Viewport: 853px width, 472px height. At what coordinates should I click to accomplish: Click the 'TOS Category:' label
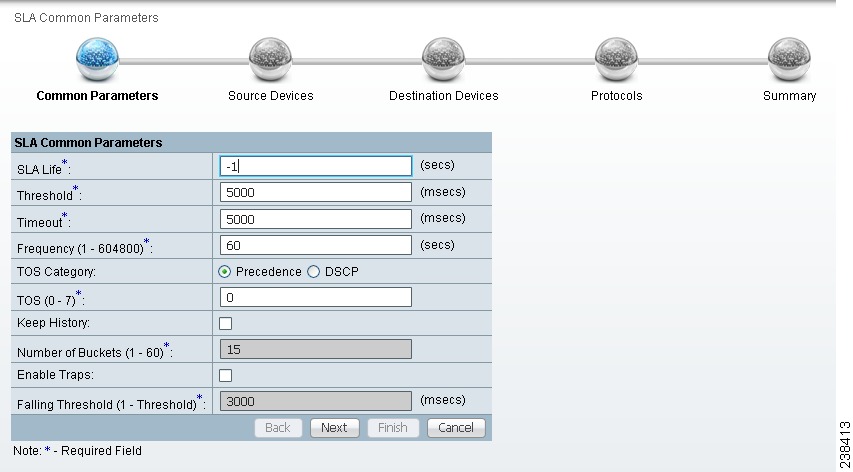tap(56, 272)
